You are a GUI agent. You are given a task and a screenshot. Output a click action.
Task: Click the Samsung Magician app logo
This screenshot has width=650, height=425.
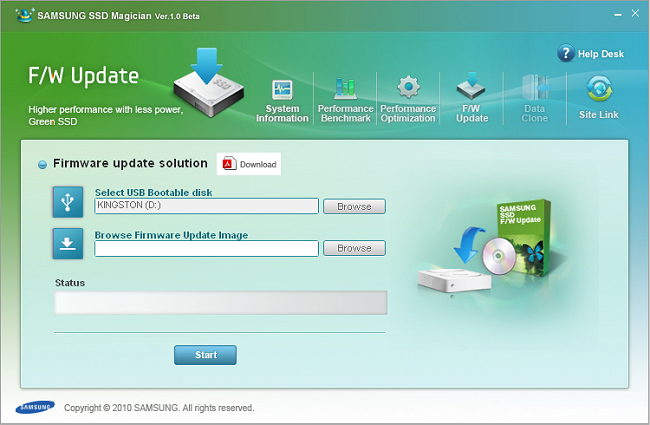[24, 15]
